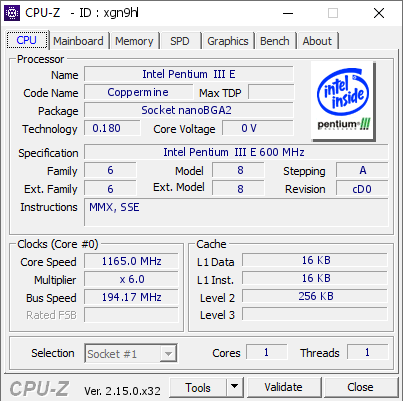Image resolution: width=403 pixels, height=401 pixels.
Task: Open the About tab
Action: point(317,41)
